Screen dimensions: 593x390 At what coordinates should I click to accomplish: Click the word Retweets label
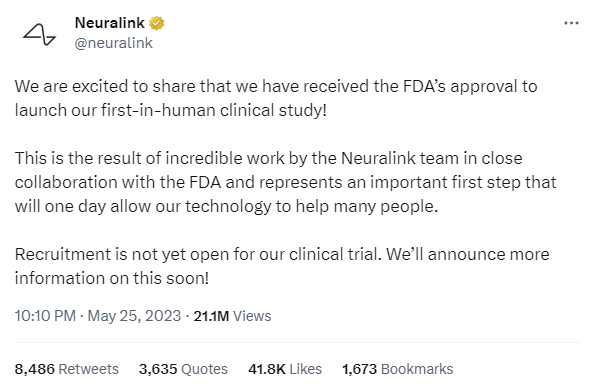89,369
